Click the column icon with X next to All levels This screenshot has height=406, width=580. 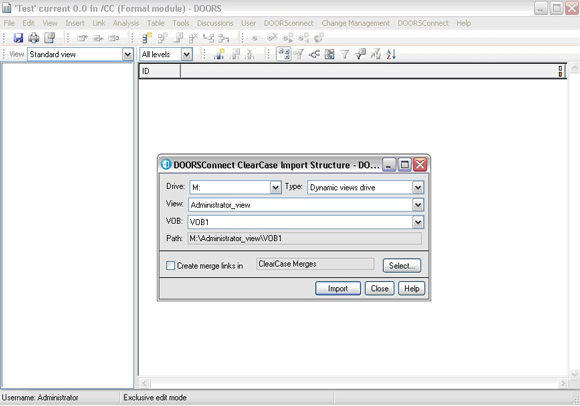point(250,54)
